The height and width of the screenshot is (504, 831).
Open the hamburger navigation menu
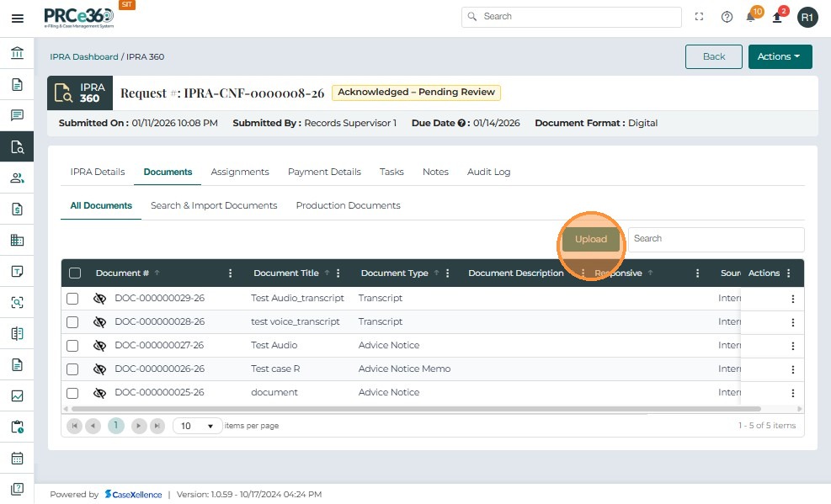click(17, 18)
